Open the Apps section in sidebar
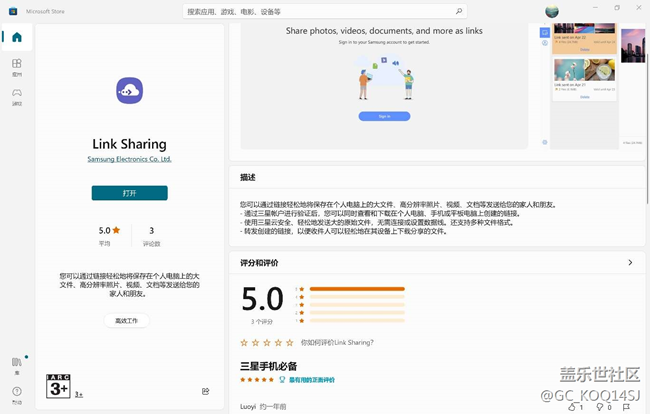Screen dimensions: 650x414 click(17, 68)
